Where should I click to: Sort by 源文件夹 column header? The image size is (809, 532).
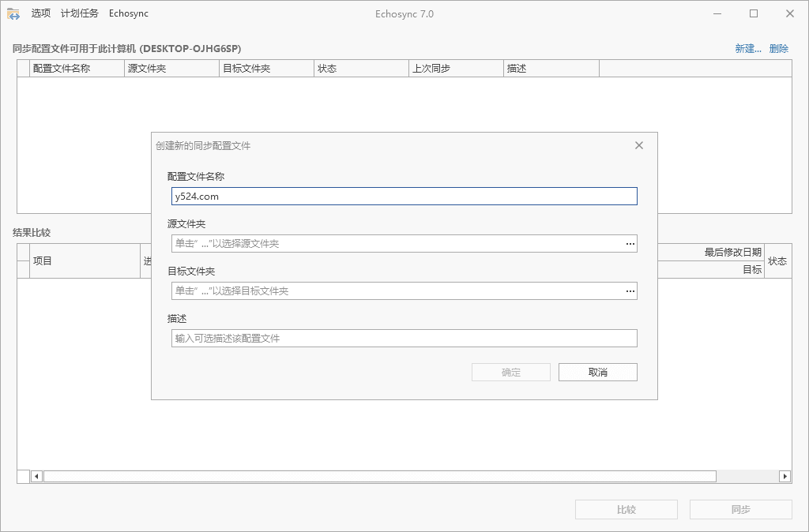[x=171, y=69]
